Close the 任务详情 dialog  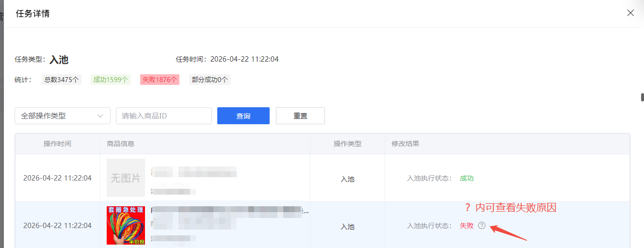coord(630,13)
